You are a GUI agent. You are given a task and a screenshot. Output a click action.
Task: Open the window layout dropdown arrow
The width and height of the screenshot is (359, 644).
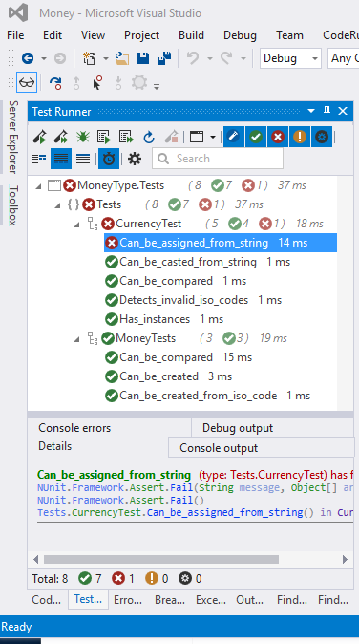click(x=213, y=137)
